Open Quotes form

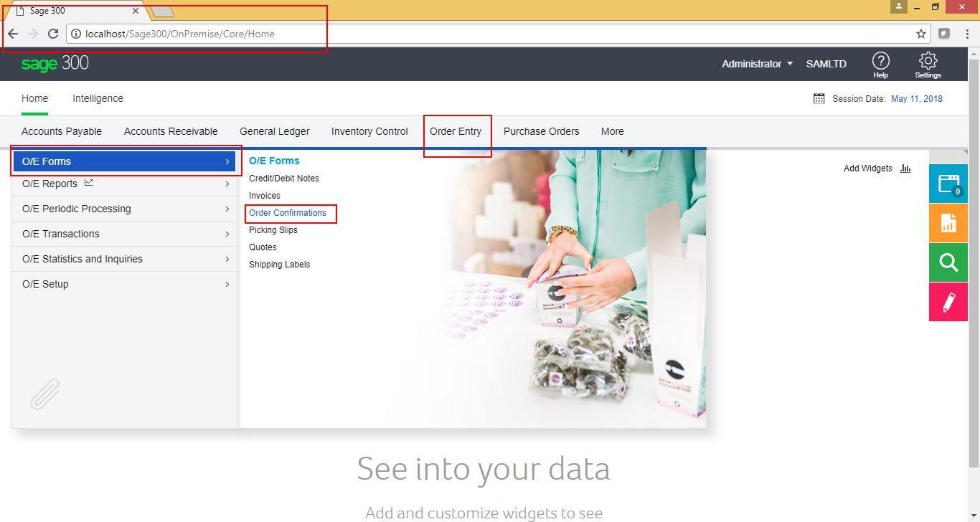(x=263, y=247)
